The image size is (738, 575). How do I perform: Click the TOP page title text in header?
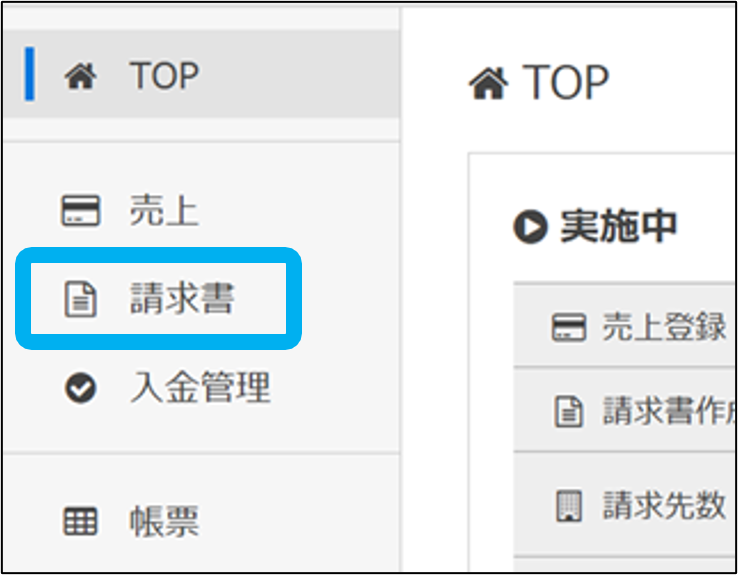pos(566,83)
